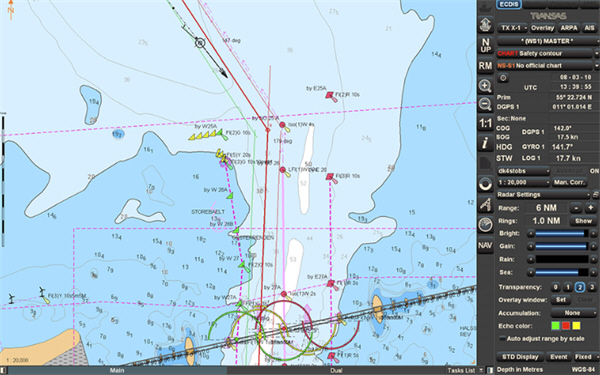Select transparency level 2
The height and width of the screenshot is (375, 600).
coord(579,287)
